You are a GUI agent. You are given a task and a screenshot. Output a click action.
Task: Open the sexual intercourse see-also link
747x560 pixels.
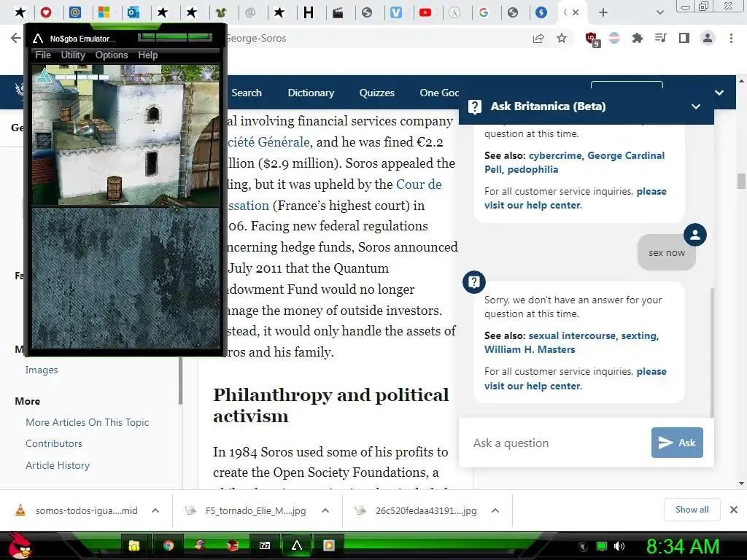572,335
